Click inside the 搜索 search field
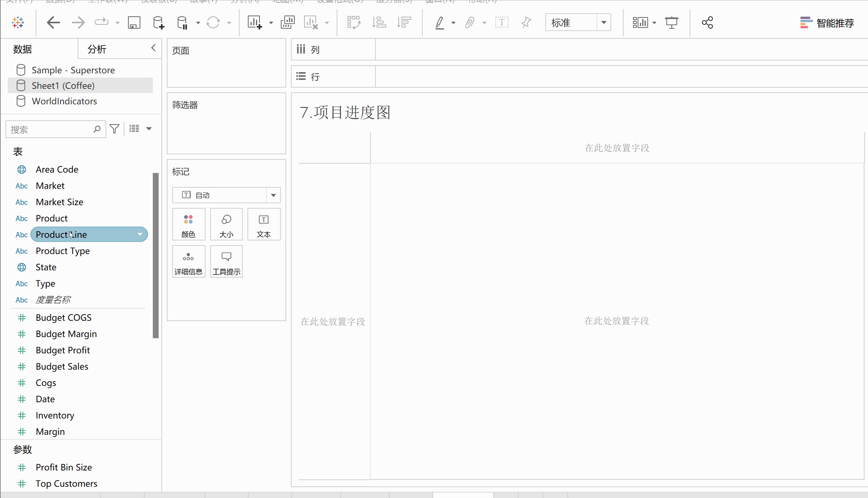Image resolution: width=868 pixels, height=498 pixels. [50, 129]
